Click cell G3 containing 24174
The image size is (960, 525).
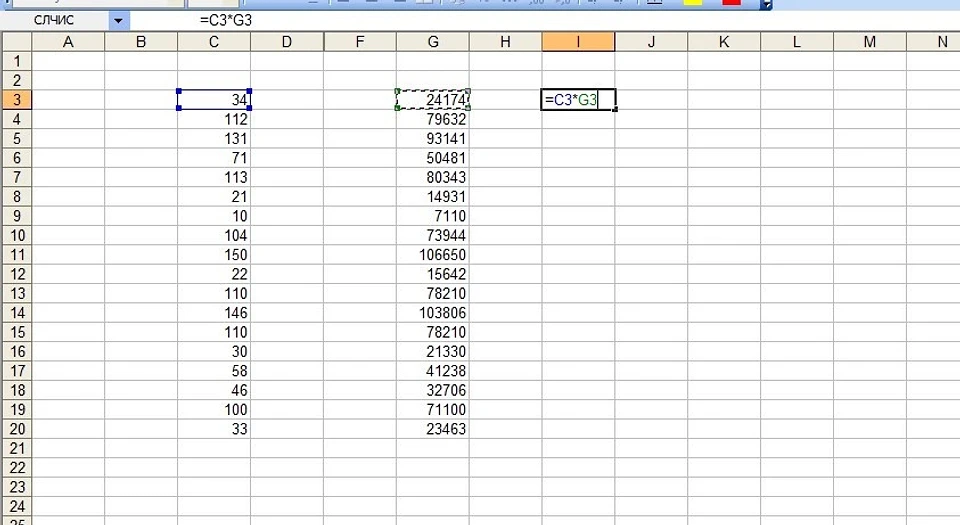click(433, 99)
